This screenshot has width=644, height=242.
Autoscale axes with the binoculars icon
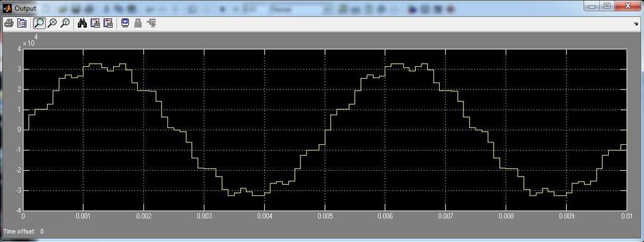coord(82,23)
